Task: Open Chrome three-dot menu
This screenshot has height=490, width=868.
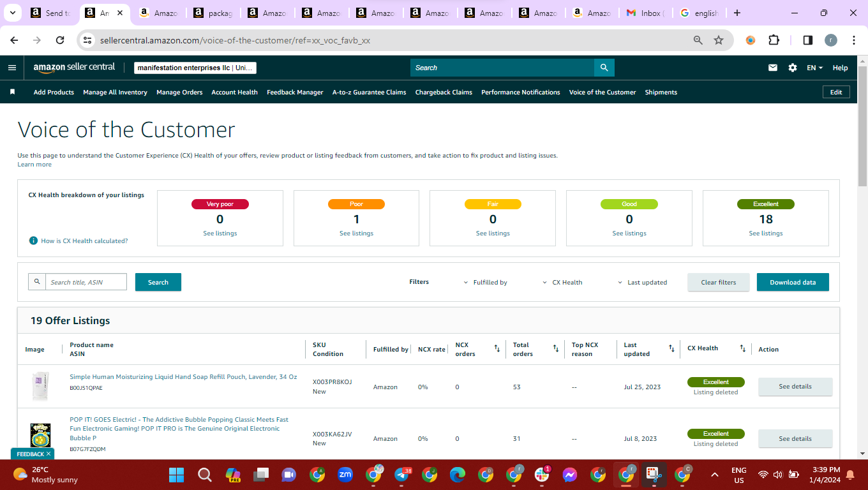Action: pyautogui.click(x=854, y=40)
